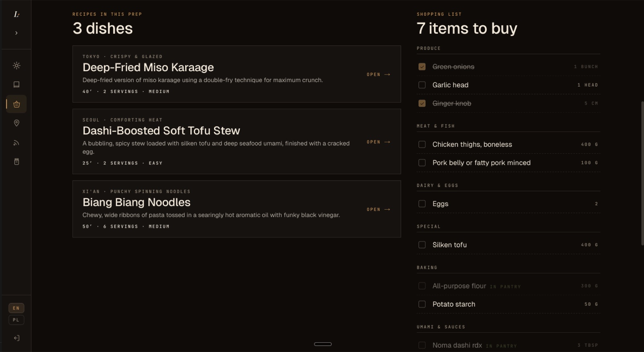This screenshot has height=352, width=644.
Task: Click the page scrollbar on right edge
Action: (x=642, y=173)
